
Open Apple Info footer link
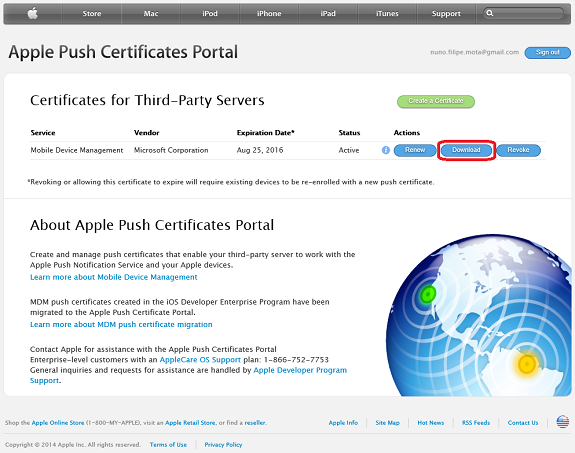coord(343,423)
